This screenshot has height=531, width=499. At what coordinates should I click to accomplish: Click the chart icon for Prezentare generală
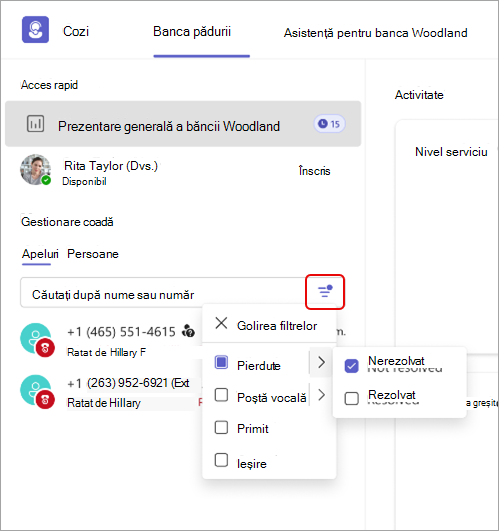pos(35,123)
